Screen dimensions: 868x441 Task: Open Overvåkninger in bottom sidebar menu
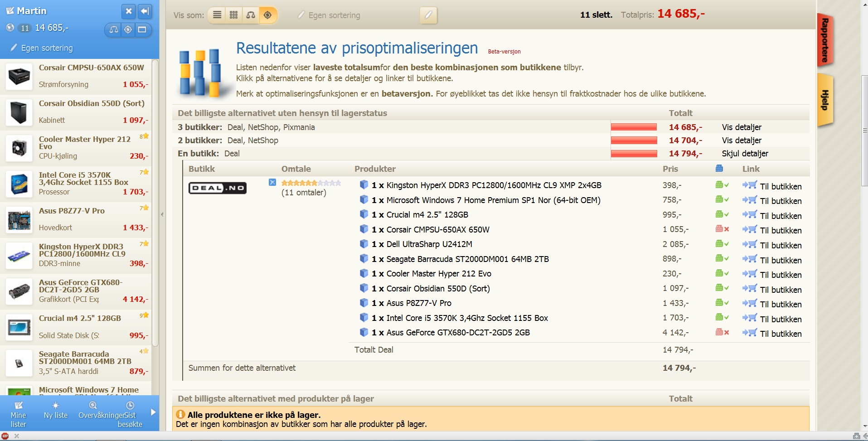point(101,410)
